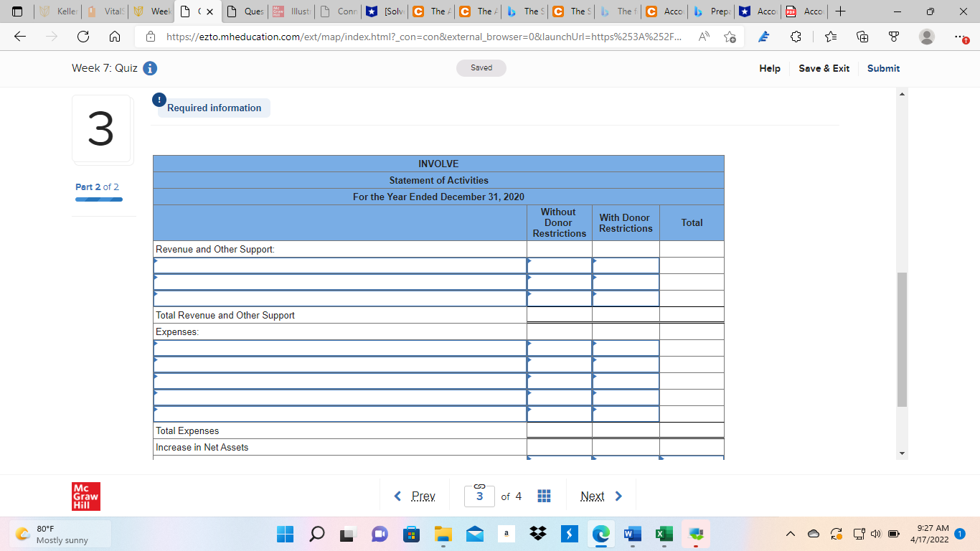Open the second account dropdown under Expenses
Screen dimensions: 980x551
(x=340, y=364)
